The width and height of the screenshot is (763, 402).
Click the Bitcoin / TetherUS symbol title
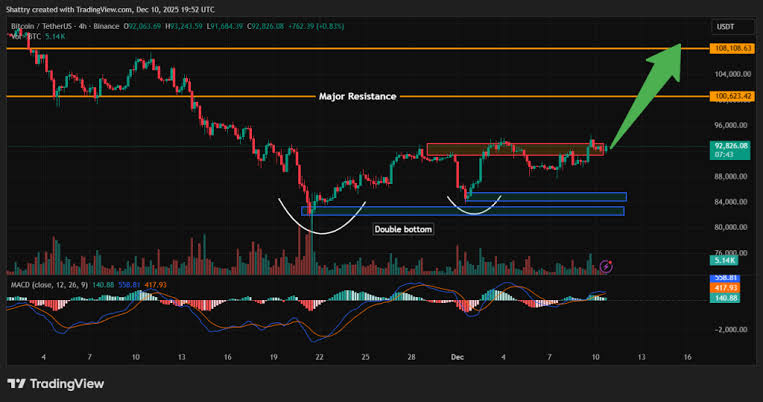click(65, 26)
